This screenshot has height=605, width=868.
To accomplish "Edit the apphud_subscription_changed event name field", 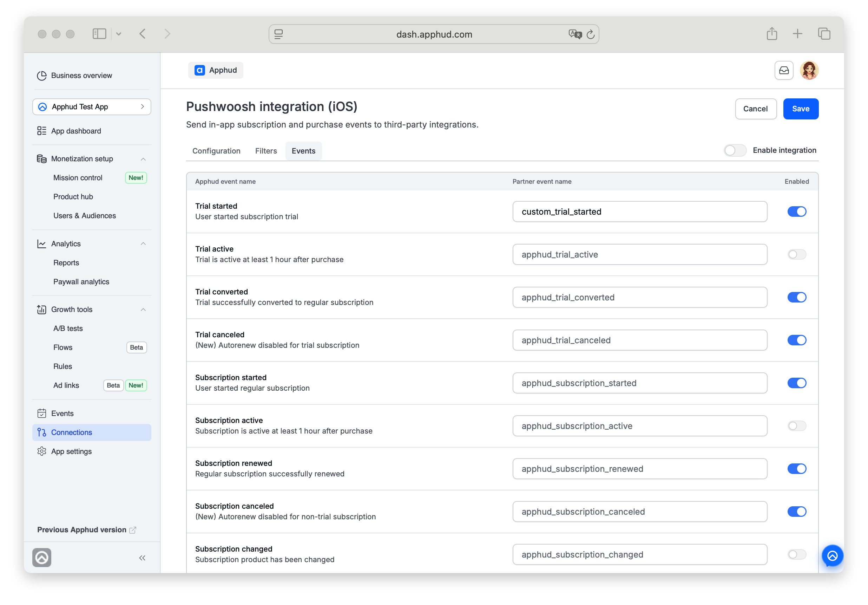I will (640, 554).
